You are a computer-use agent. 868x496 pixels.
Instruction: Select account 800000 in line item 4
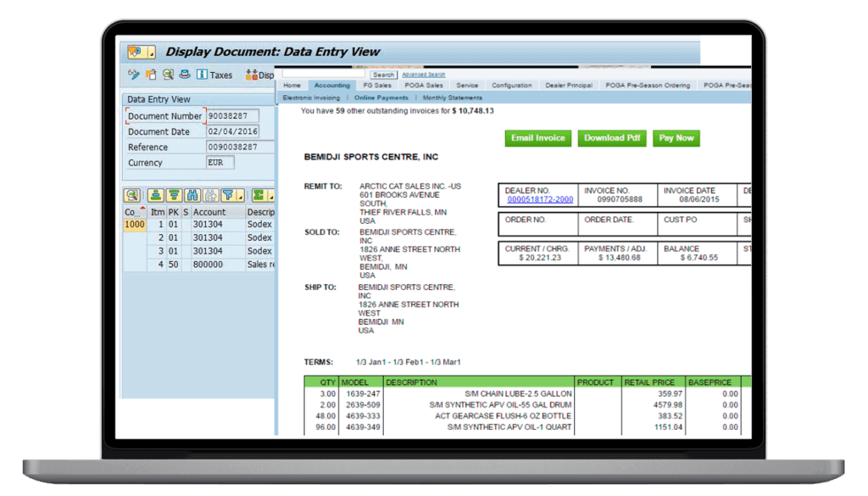point(217,265)
